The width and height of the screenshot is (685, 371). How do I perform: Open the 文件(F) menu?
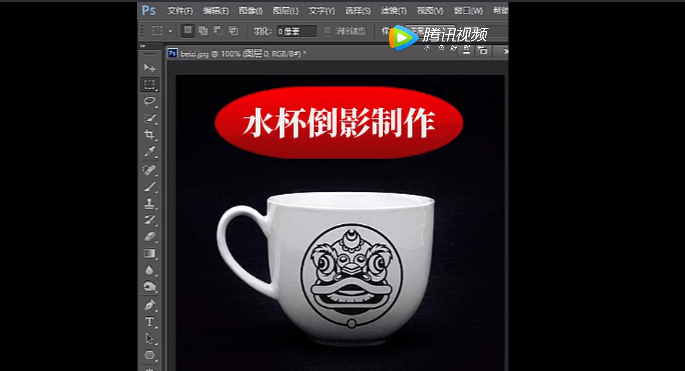tap(180, 10)
